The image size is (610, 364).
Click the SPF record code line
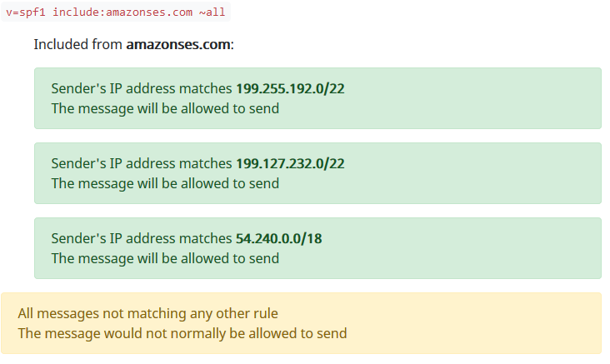(x=116, y=12)
